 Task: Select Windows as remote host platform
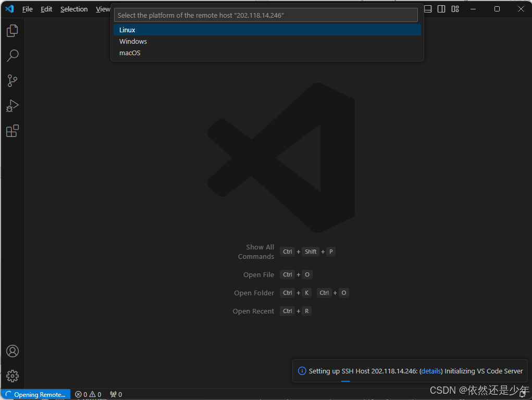pos(267,41)
